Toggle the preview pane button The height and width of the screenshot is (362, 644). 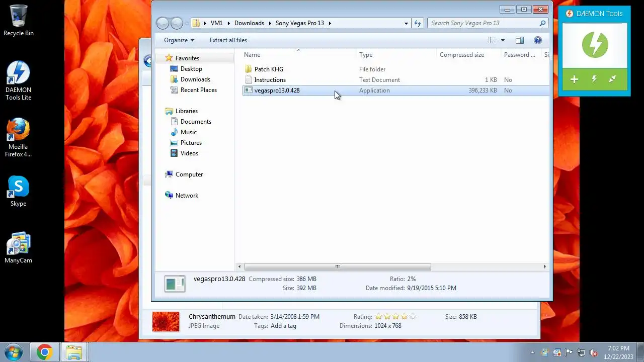coord(520,40)
